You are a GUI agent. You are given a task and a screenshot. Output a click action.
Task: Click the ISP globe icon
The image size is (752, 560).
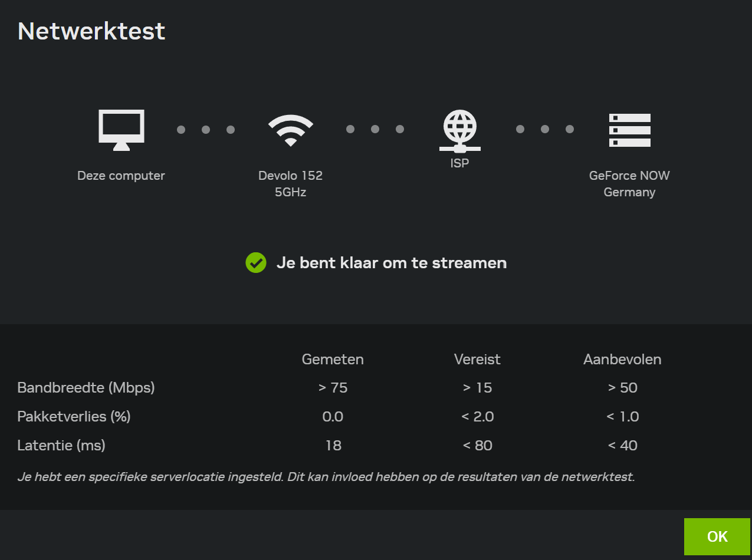click(459, 127)
